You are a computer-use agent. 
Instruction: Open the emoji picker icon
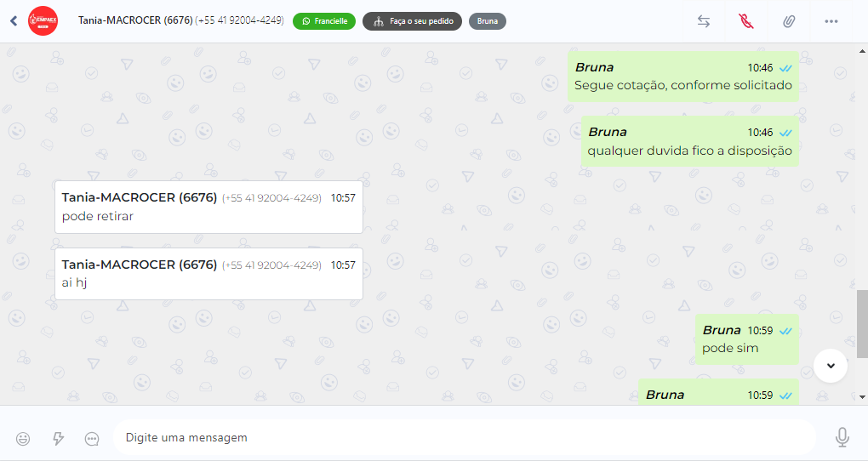tap(23, 439)
